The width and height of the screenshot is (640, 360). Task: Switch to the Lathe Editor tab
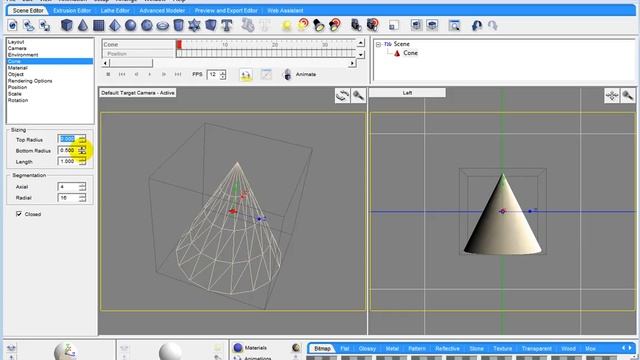[115, 11]
